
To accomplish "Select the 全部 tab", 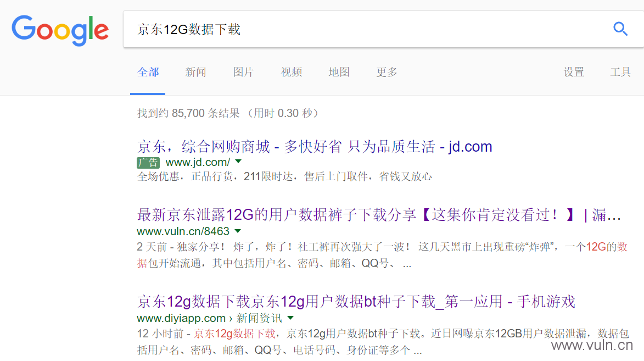I will click(x=148, y=73).
